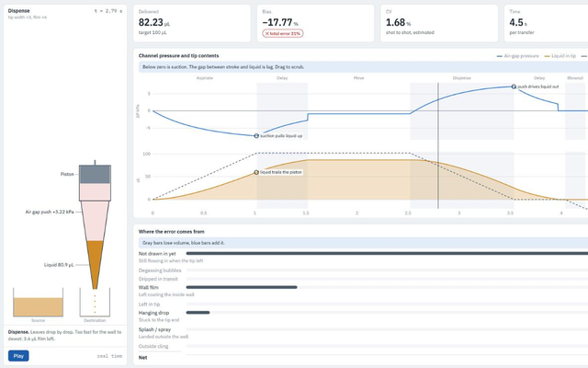The width and height of the screenshot is (588, 368).
Task: Click the Wall film error bar
Action: [x=242, y=287]
